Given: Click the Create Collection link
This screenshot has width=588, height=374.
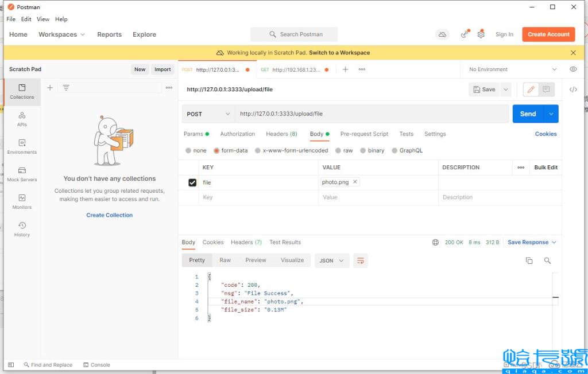Looking at the screenshot, I should (x=109, y=215).
